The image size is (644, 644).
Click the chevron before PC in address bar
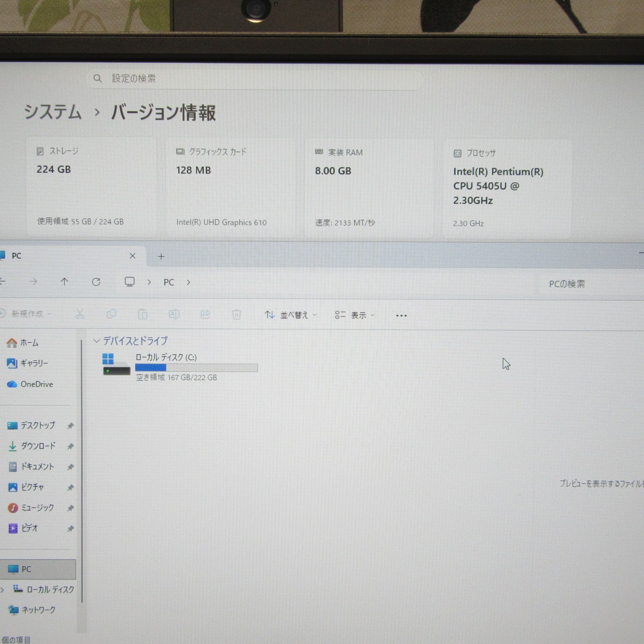pos(149,282)
